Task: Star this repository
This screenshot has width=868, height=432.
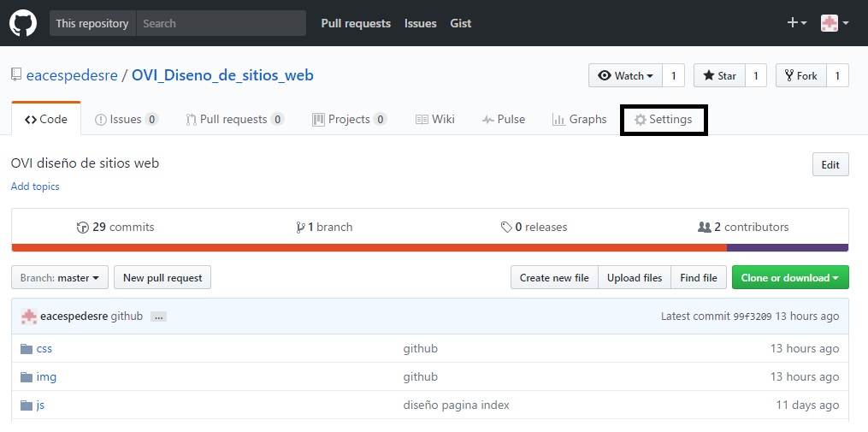Action: click(720, 76)
